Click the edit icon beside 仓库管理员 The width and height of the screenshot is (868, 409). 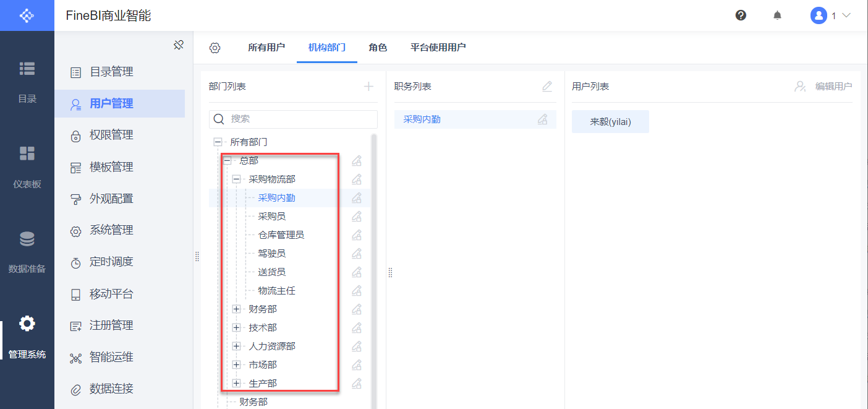357,235
